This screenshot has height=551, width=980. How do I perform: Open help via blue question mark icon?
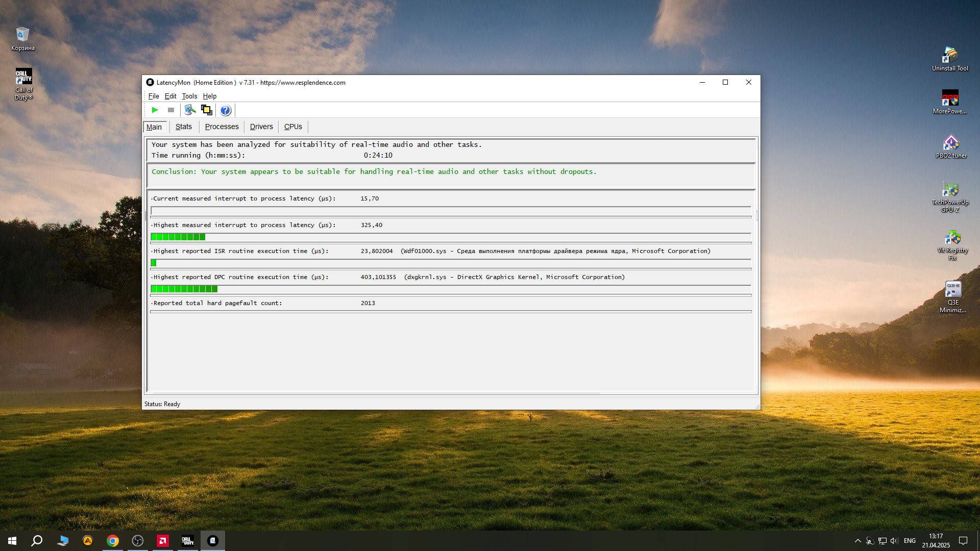225,110
